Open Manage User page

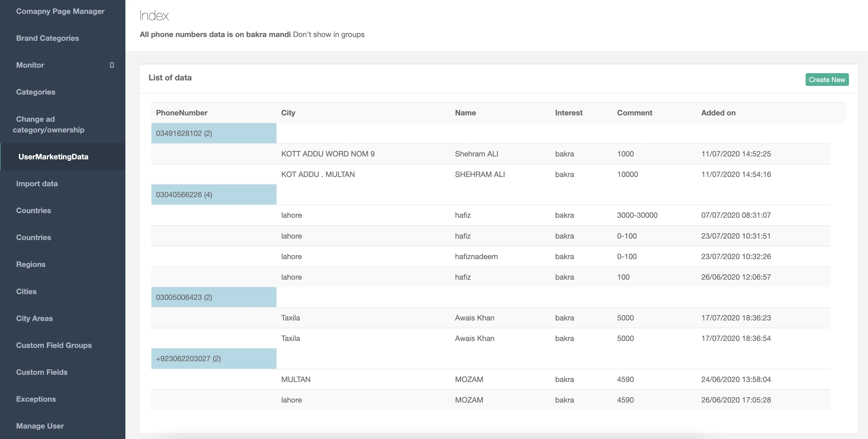40,426
